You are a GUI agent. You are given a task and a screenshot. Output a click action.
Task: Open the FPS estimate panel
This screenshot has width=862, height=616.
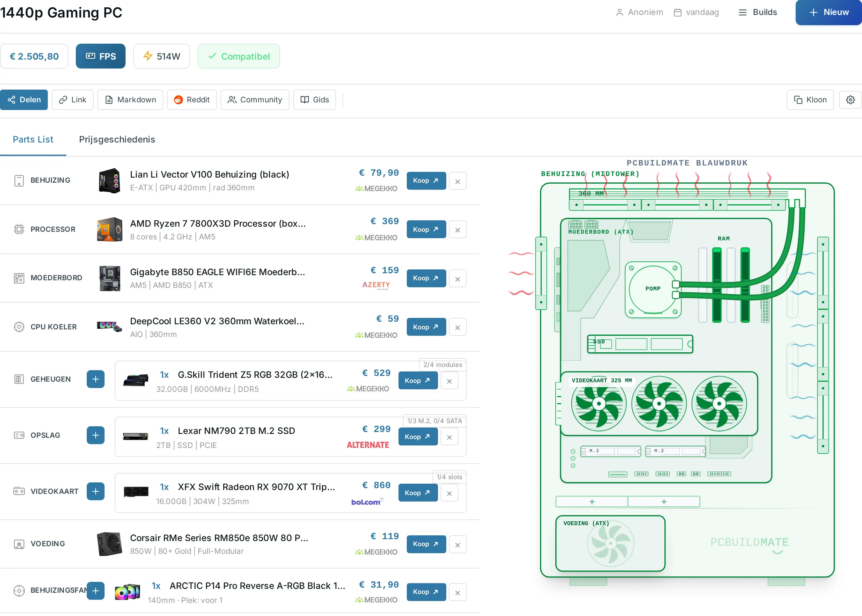(100, 56)
